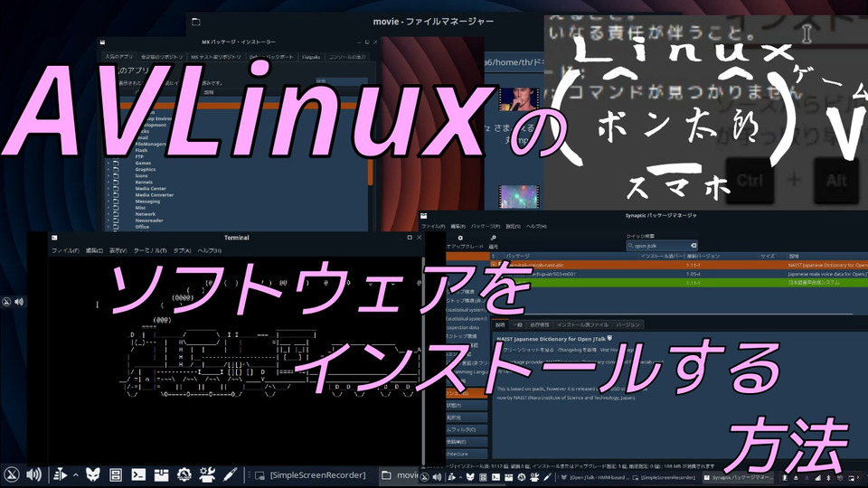Tick the Graphics category checkbox

tap(117, 170)
